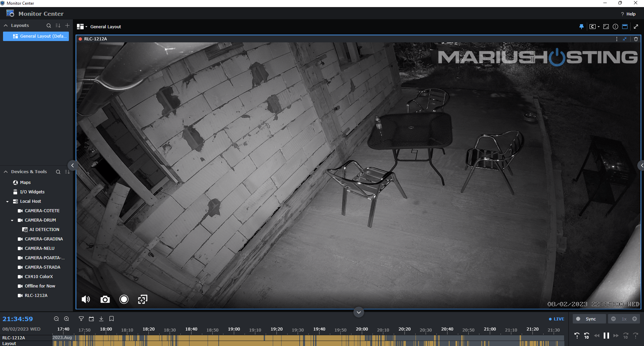Enter full screen with the diagonal arrows icon
This screenshot has width=644, height=346.
pyautogui.click(x=636, y=27)
